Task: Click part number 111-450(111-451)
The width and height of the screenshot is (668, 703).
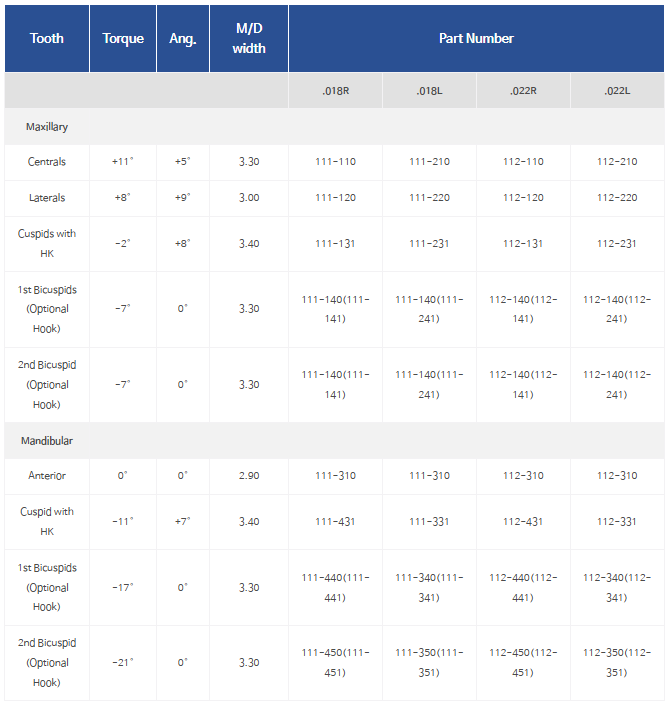Action: point(335,662)
